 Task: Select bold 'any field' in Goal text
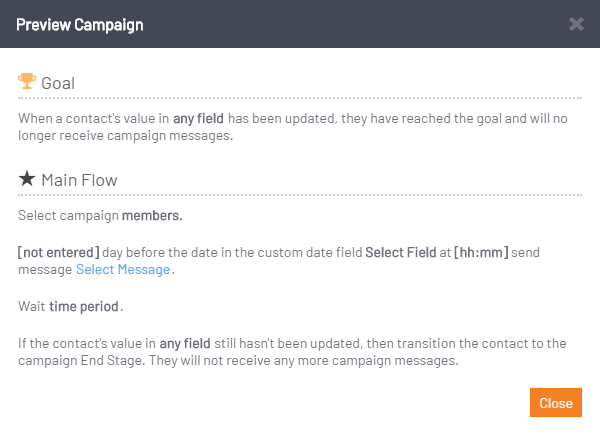[x=198, y=119]
